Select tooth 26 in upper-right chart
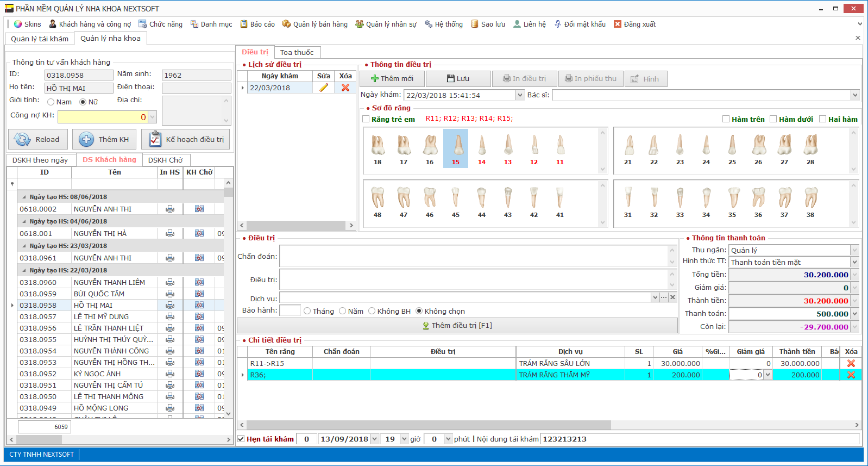868x466 pixels. click(758, 146)
